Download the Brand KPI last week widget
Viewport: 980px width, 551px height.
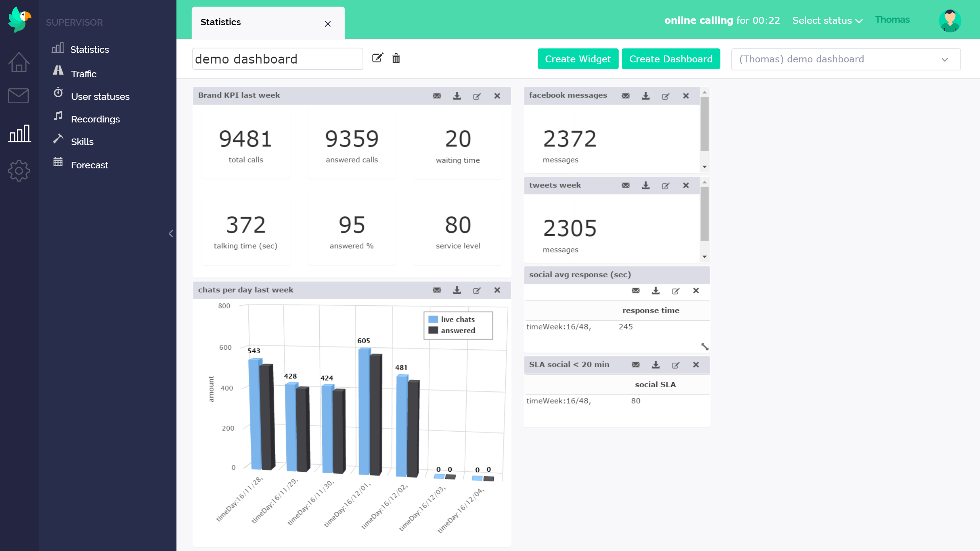point(457,96)
